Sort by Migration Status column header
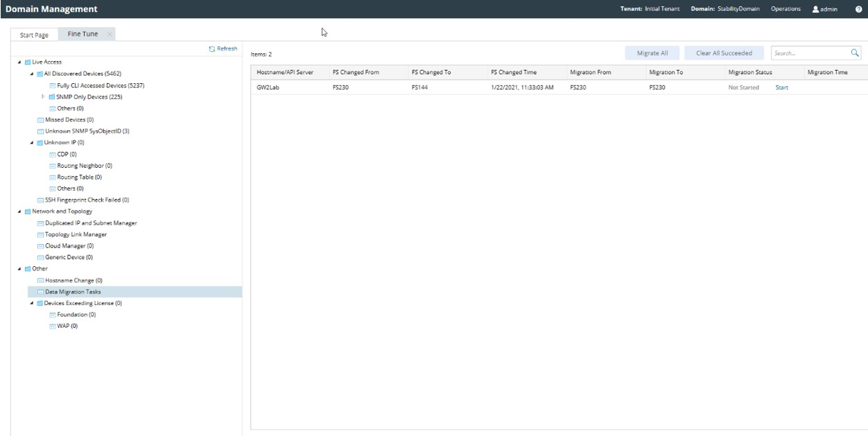Viewport: 868px width, 436px height. click(763, 72)
